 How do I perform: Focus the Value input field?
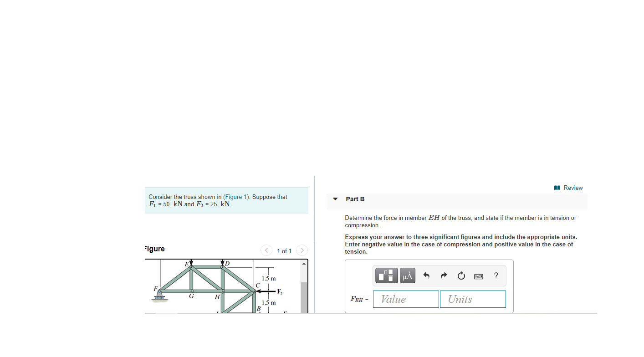tap(406, 299)
